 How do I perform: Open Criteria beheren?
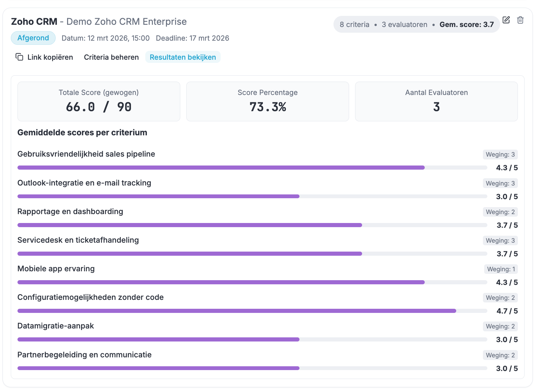tap(111, 57)
